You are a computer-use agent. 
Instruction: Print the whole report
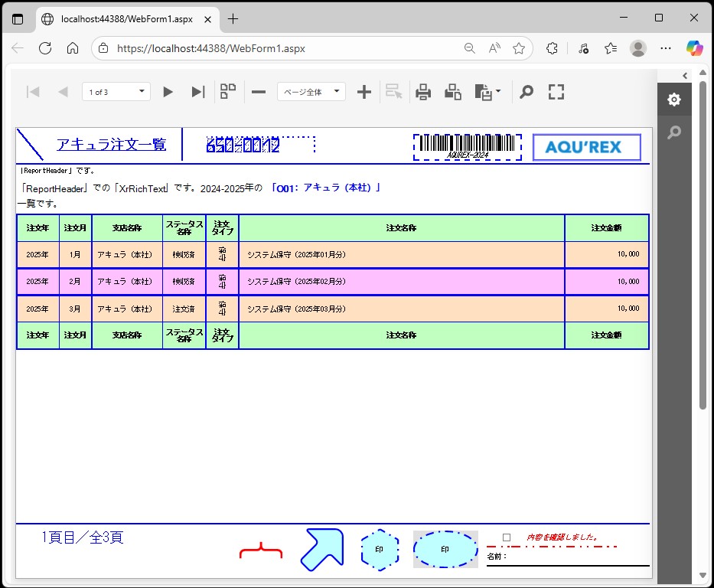click(423, 92)
